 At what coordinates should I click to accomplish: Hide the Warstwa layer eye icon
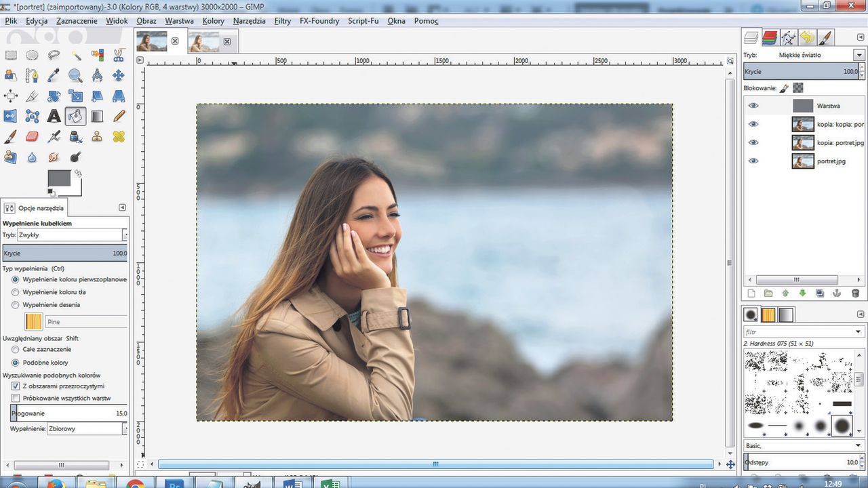(753, 106)
